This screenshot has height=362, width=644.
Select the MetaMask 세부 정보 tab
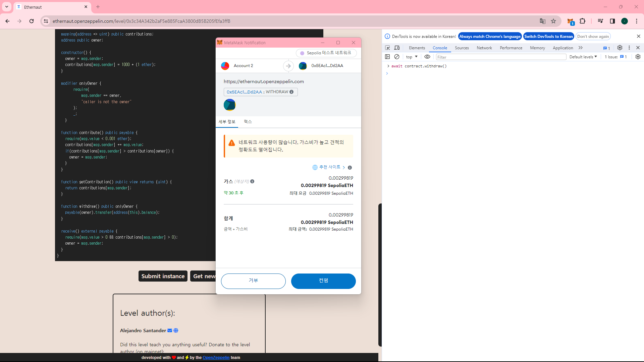(x=227, y=122)
